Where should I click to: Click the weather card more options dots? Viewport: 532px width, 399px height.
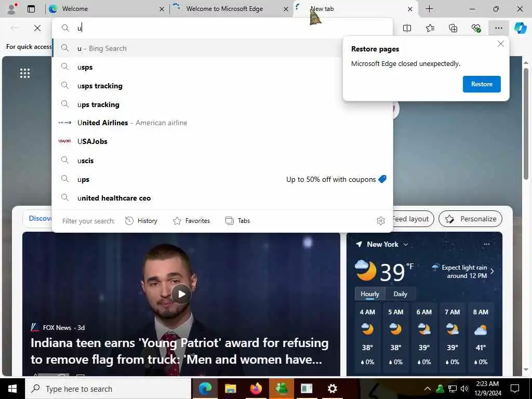click(x=486, y=244)
